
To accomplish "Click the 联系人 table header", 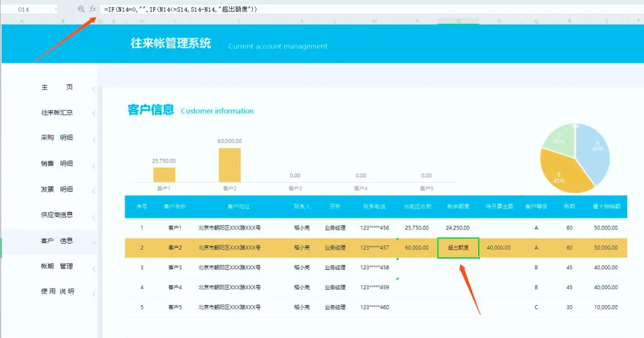I will tap(302, 207).
